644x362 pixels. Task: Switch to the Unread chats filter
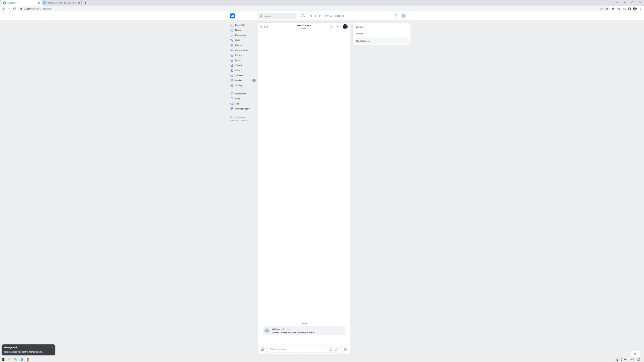click(359, 34)
